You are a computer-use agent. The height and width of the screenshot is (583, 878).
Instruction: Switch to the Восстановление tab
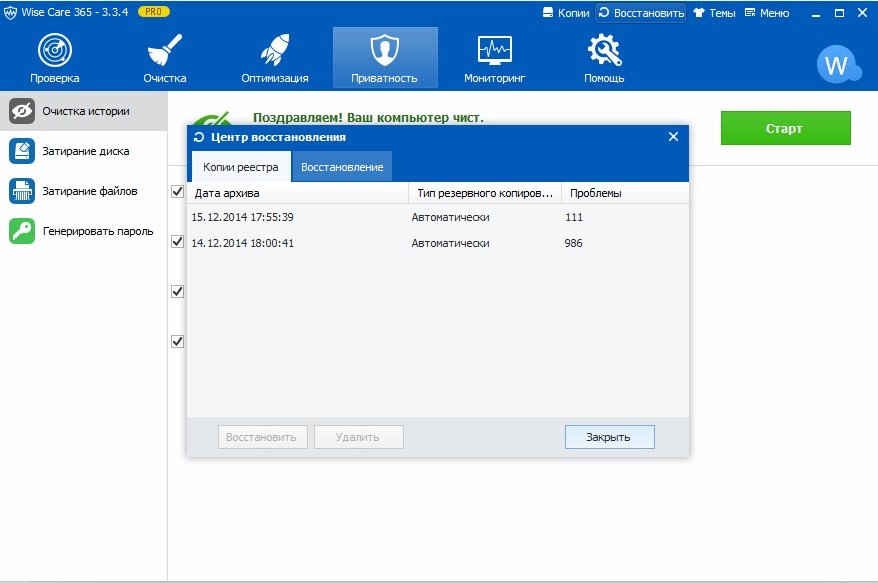[x=342, y=167]
